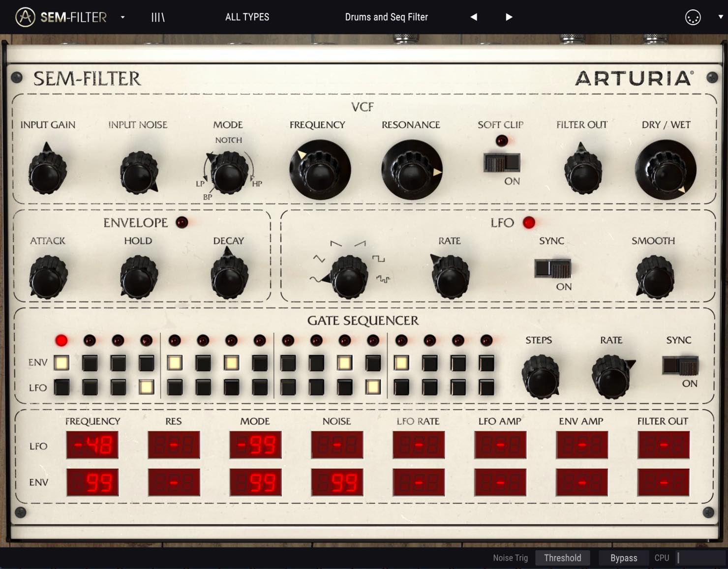Image resolution: width=728 pixels, height=569 pixels.
Task: Open MIDI controller settings icon
Action: click(693, 18)
